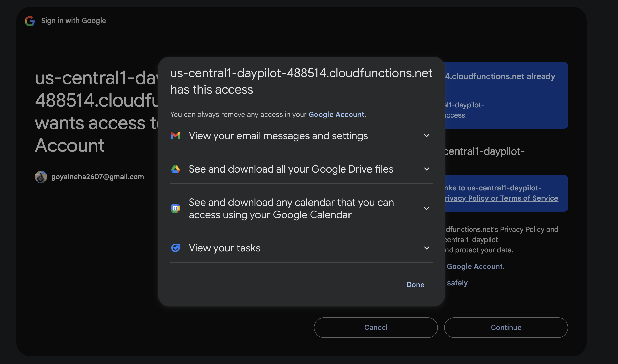The height and width of the screenshot is (364, 618).
Task: Click the Cancel button
Action: coord(376,327)
